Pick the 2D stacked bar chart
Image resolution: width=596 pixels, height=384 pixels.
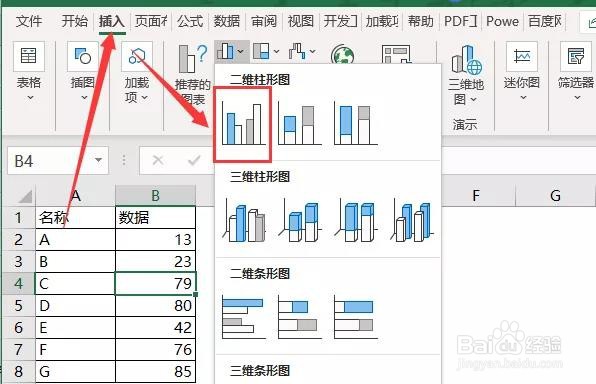300,317
